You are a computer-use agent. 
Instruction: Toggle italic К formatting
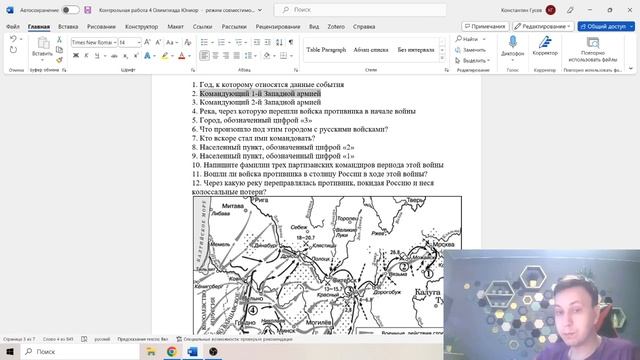coord(86,56)
